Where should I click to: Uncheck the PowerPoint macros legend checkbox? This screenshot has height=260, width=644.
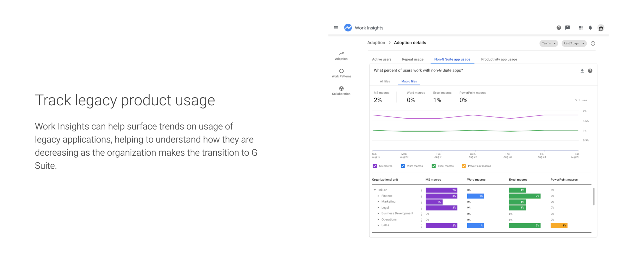click(463, 166)
